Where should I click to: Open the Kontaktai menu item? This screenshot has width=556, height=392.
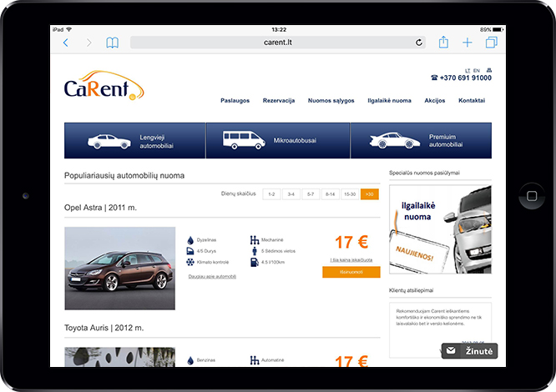coord(472,101)
